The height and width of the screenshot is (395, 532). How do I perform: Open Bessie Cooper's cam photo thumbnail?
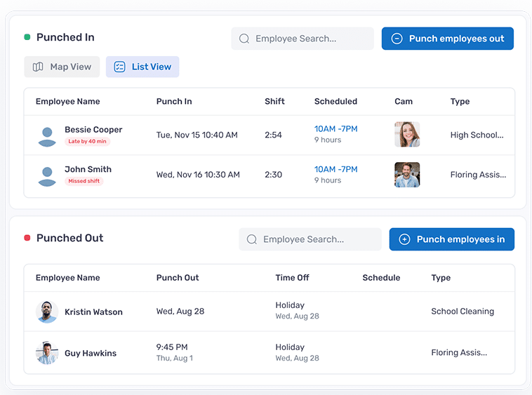coord(407,135)
